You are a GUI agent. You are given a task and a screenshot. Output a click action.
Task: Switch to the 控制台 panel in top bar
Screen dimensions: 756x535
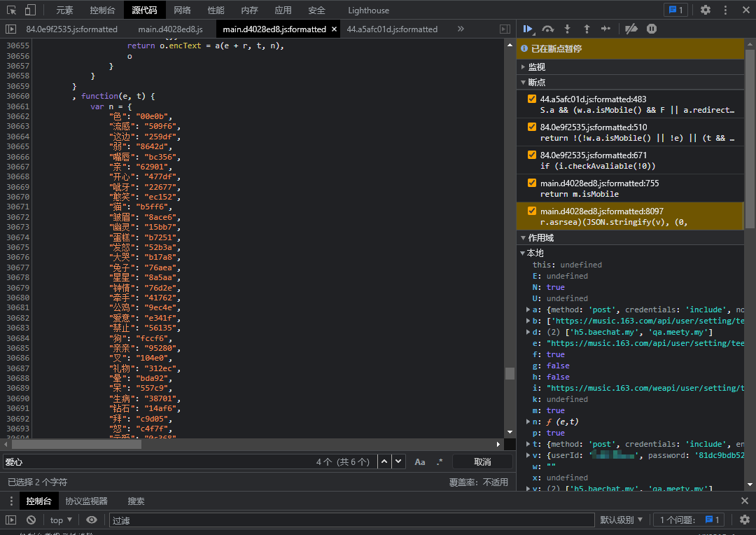point(102,10)
